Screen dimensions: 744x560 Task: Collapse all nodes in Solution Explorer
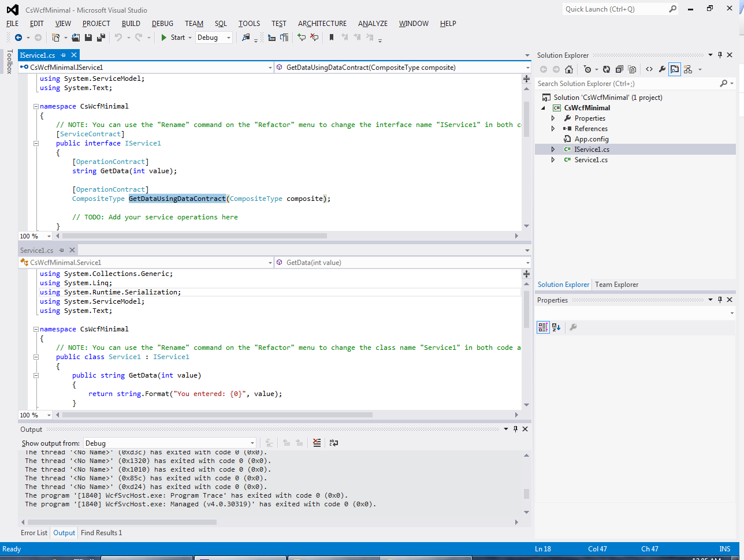(x=619, y=69)
